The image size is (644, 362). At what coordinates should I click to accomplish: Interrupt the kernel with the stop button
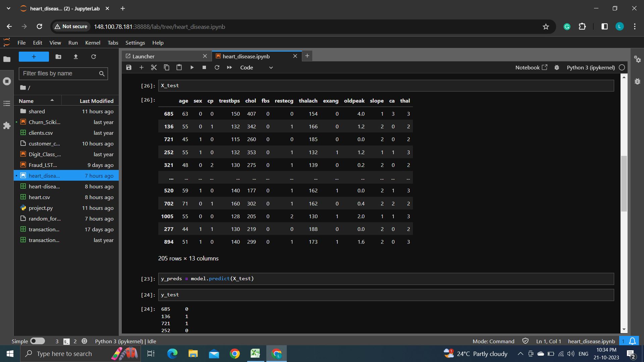[204, 67]
